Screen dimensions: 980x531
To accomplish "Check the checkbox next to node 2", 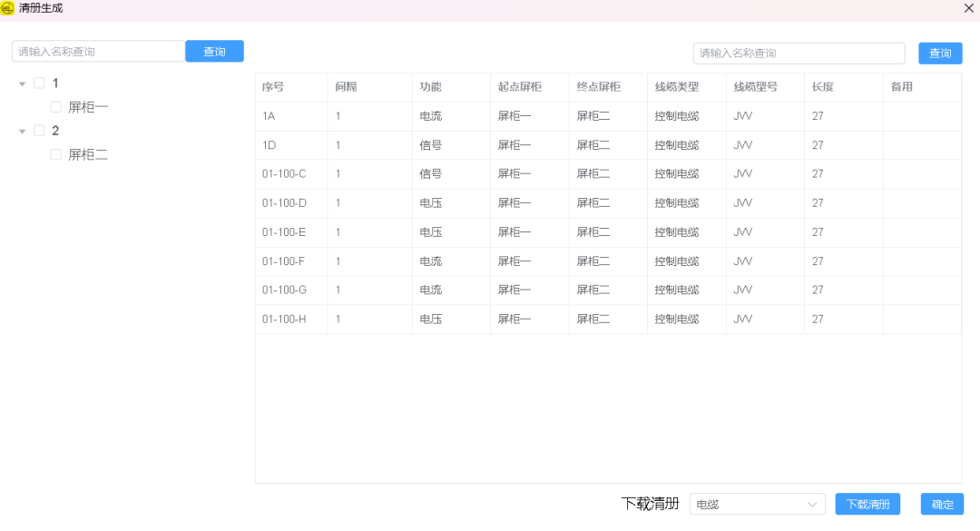I will coord(38,130).
